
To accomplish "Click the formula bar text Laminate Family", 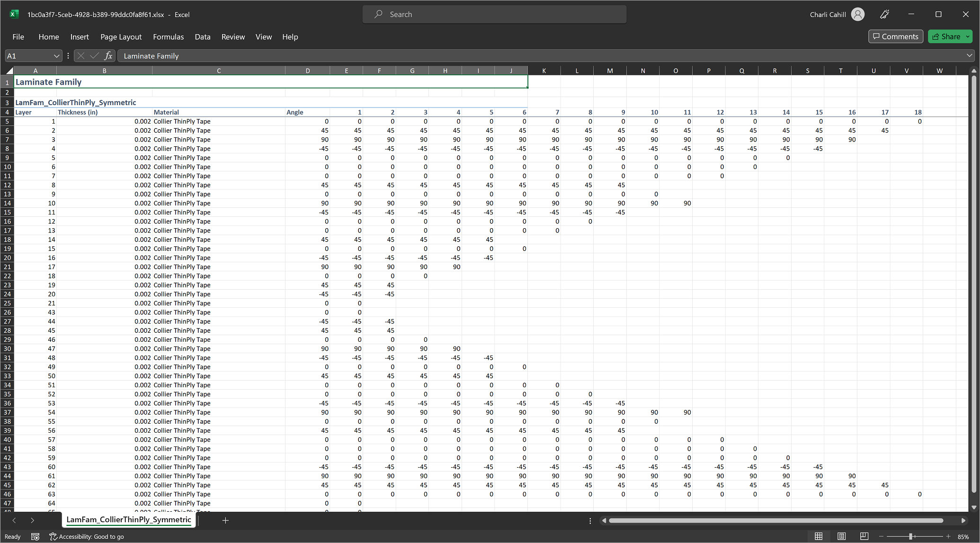I will pos(151,56).
